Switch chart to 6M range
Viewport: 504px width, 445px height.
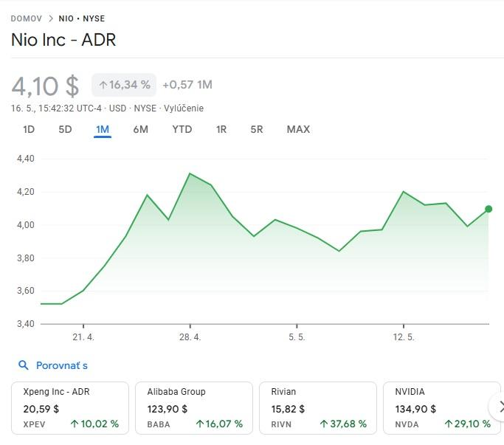(140, 129)
